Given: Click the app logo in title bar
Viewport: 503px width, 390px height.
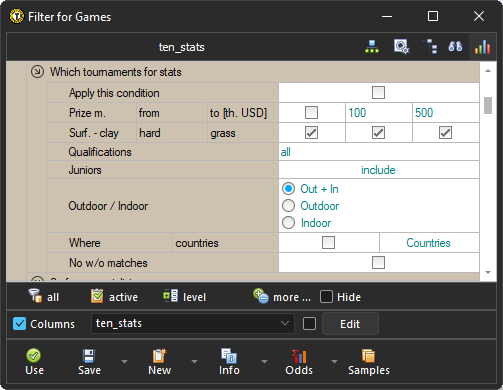Looking at the screenshot, I should 17,16.
